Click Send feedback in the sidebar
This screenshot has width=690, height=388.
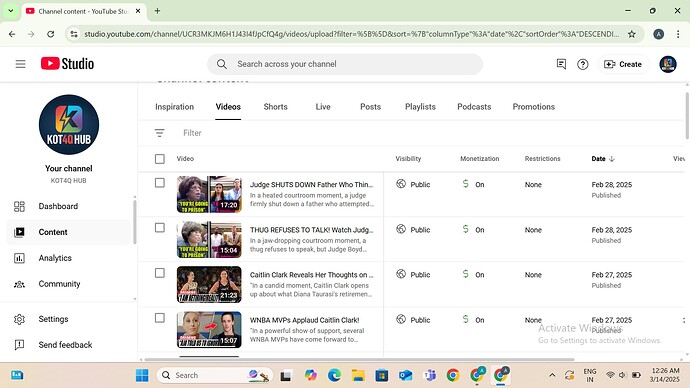[70, 345]
